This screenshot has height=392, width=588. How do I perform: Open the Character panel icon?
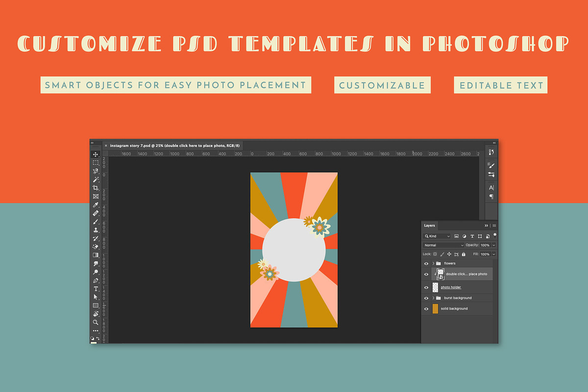[x=491, y=188]
